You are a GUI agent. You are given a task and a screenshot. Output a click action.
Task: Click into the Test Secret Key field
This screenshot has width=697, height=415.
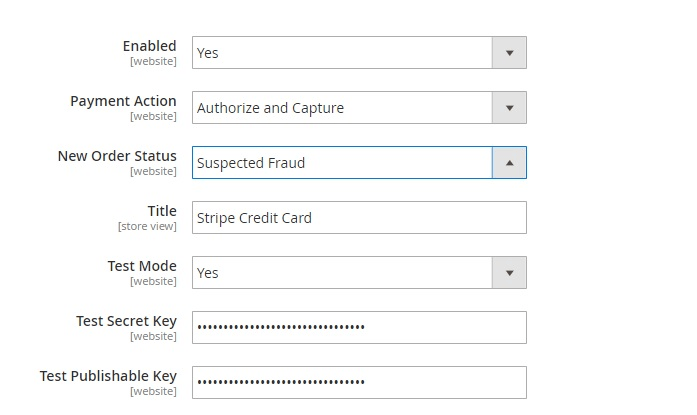tap(359, 328)
